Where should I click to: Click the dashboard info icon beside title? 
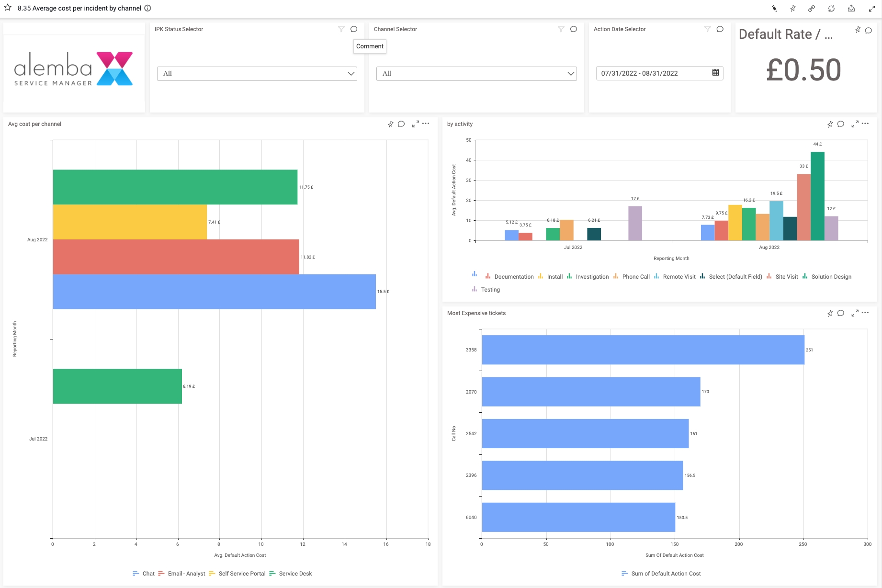coord(148,8)
